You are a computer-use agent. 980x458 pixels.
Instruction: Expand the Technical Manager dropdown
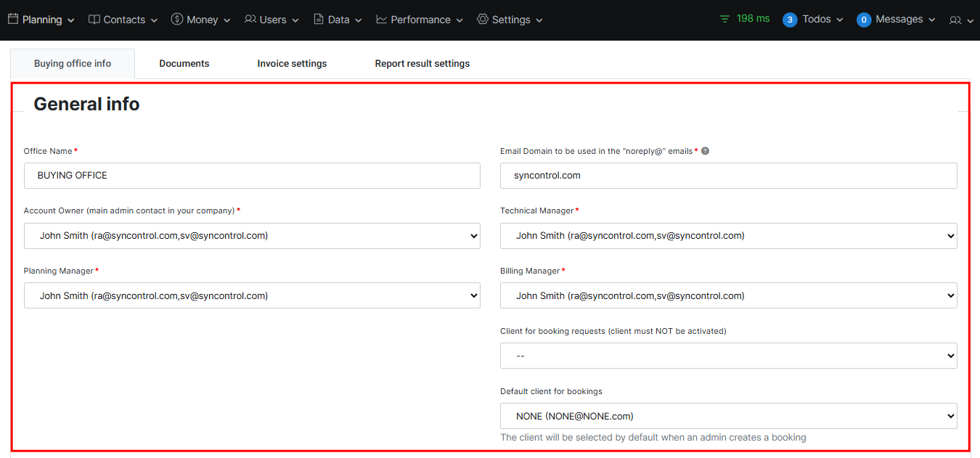[728, 236]
